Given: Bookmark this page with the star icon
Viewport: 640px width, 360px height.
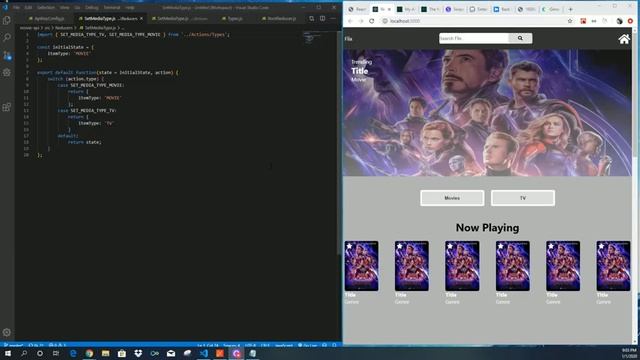Looking at the screenshot, I should [x=570, y=21].
